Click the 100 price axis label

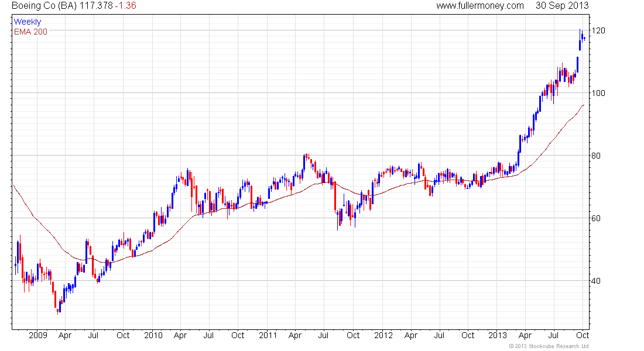598,93
